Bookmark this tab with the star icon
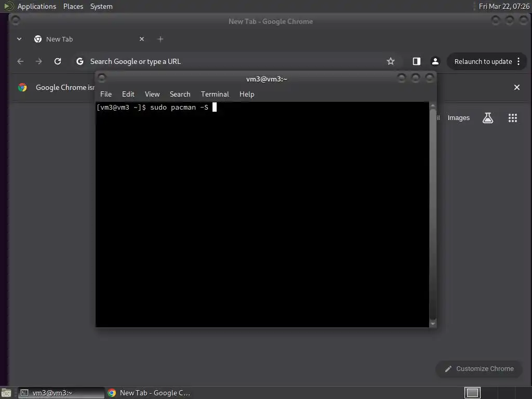This screenshot has width=532, height=399. coord(391,61)
